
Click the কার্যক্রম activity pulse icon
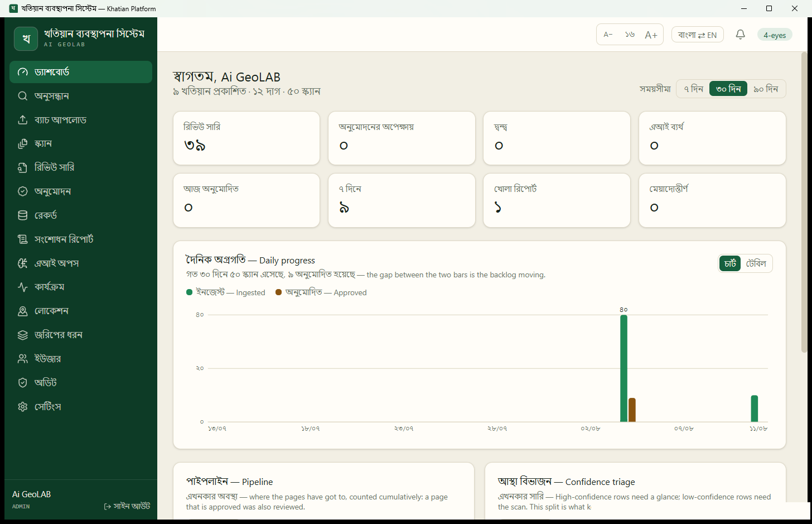click(23, 287)
